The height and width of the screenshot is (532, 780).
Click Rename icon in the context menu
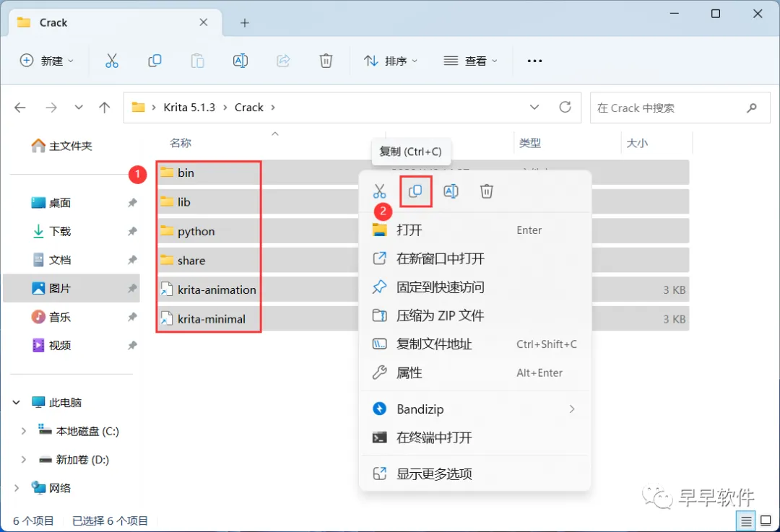pos(451,191)
